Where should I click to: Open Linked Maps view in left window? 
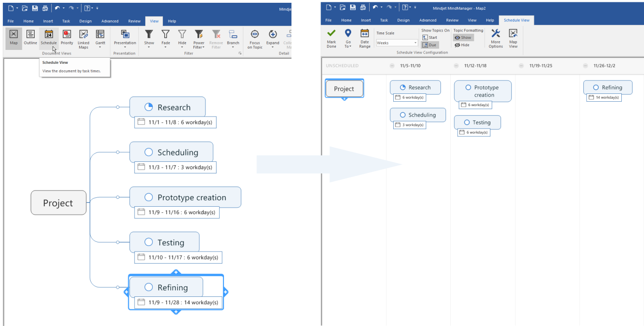pos(83,39)
